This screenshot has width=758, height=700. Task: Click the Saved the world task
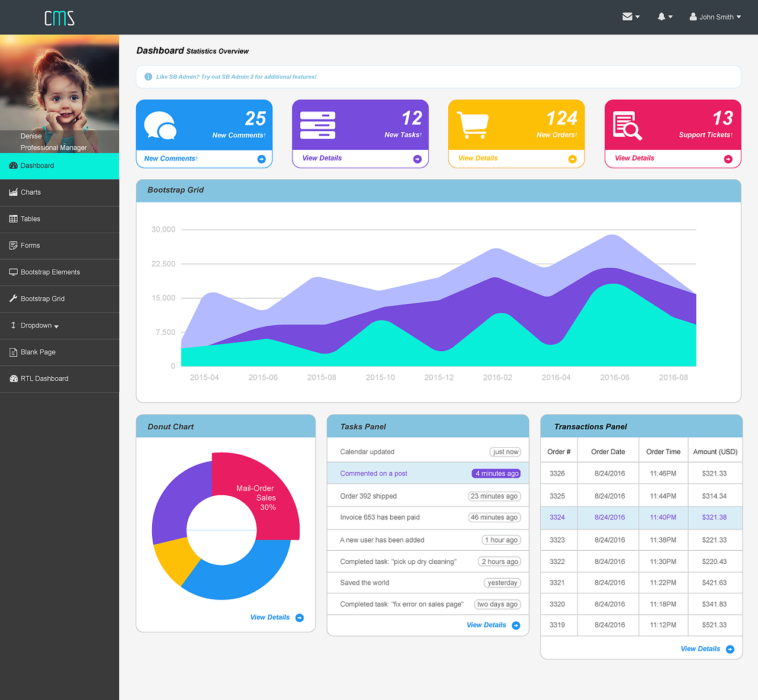(428, 583)
